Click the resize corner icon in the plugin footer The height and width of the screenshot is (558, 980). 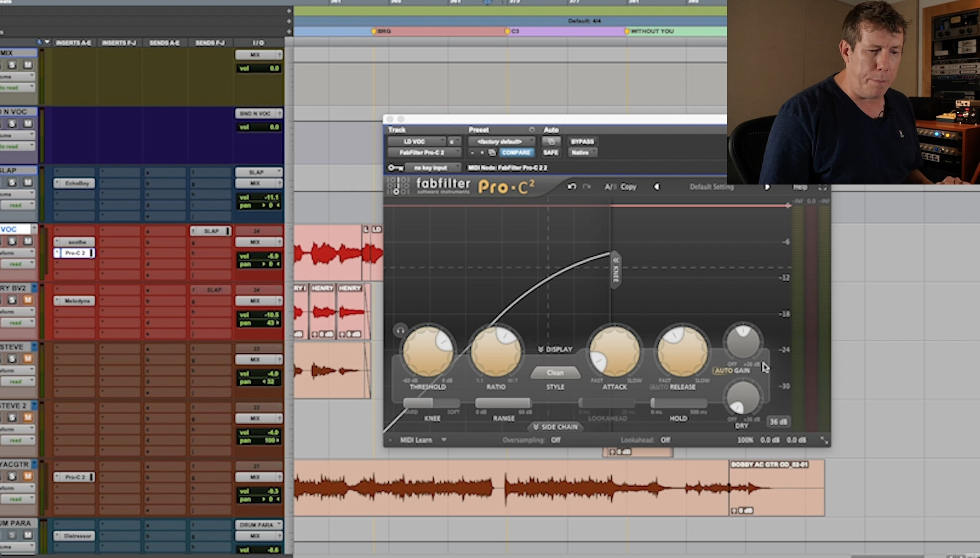pyautogui.click(x=824, y=440)
